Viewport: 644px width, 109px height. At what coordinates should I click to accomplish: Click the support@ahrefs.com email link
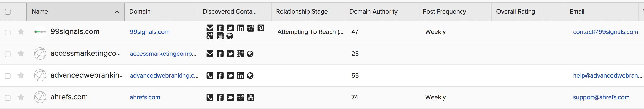pos(601,97)
